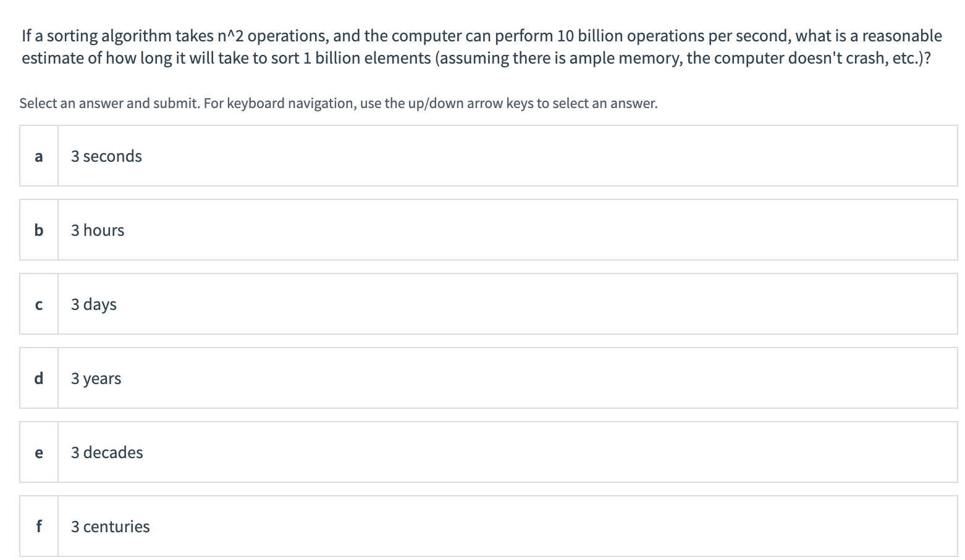The height and width of the screenshot is (560, 965).
Task: Highlight the '3 hours' answer cell
Action: [432, 230]
